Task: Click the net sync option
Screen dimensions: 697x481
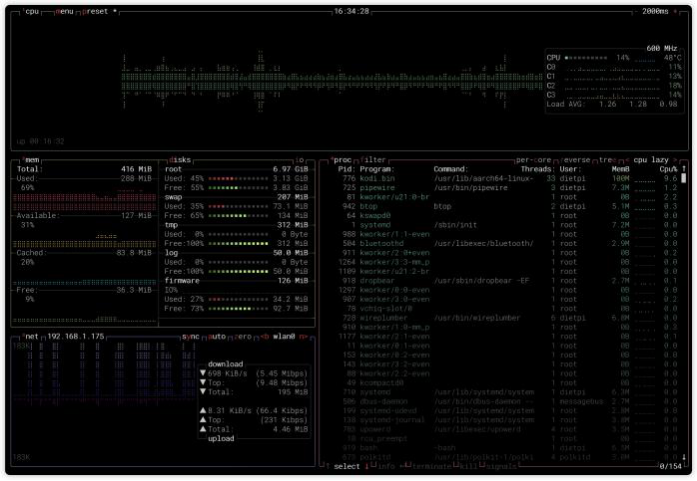Action: [x=192, y=336]
